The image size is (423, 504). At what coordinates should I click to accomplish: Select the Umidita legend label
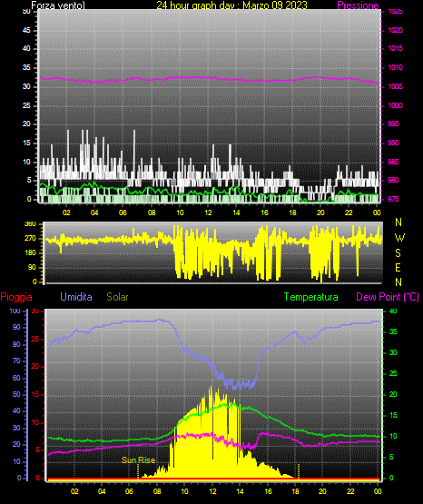point(76,297)
